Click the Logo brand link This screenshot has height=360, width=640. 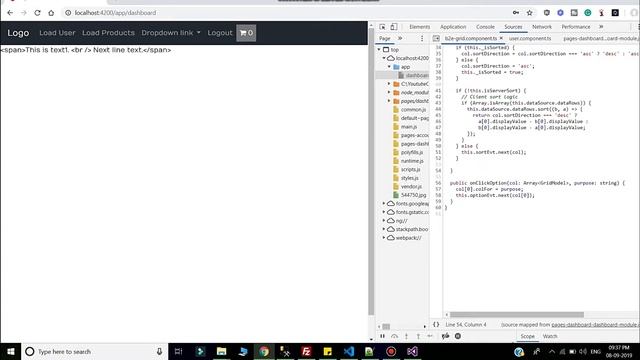pos(18,33)
